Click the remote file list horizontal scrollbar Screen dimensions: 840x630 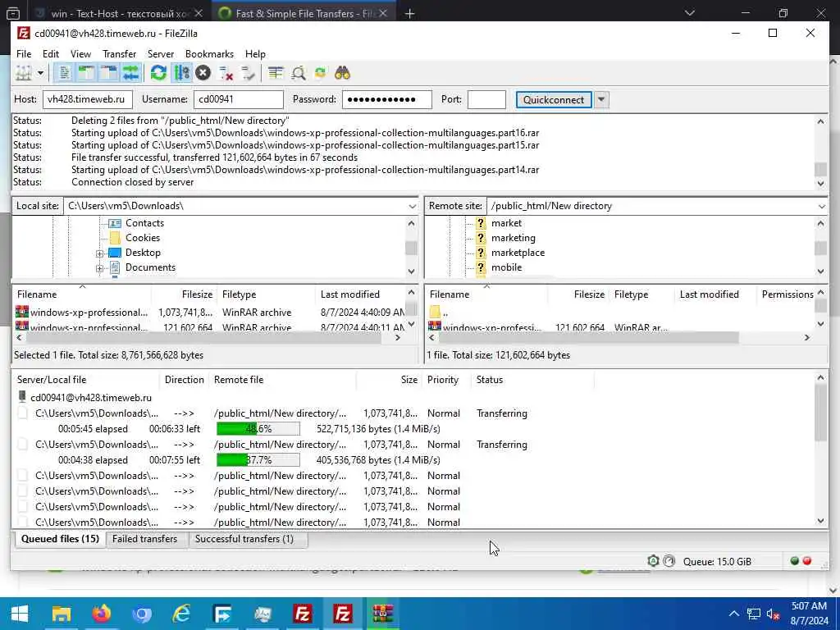point(588,337)
